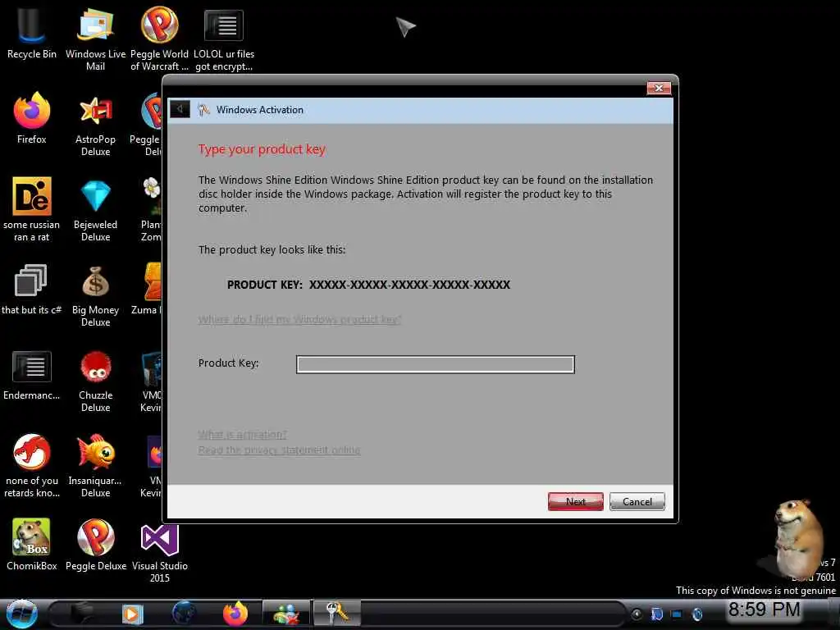Image resolution: width=840 pixels, height=630 pixels.
Task: Launch Peggle Deluxe from desktop
Action: (95, 545)
